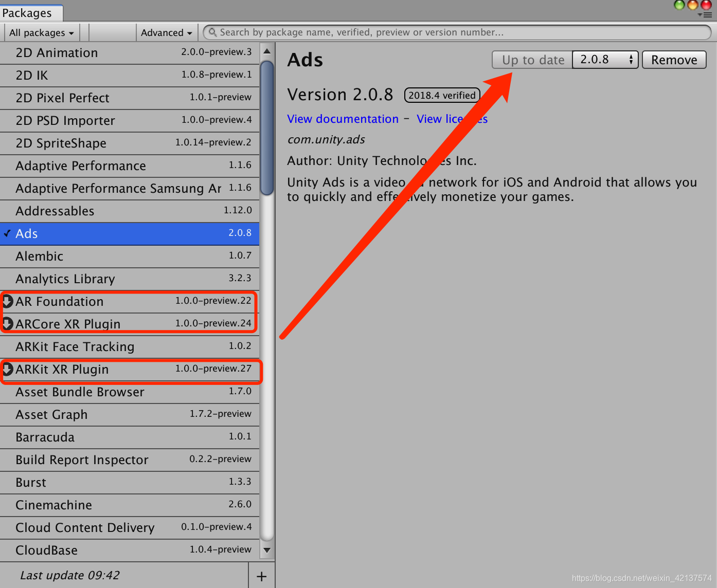The image size is (717, 588).
Task: Select the Burst package
Action: pos(130,483)
